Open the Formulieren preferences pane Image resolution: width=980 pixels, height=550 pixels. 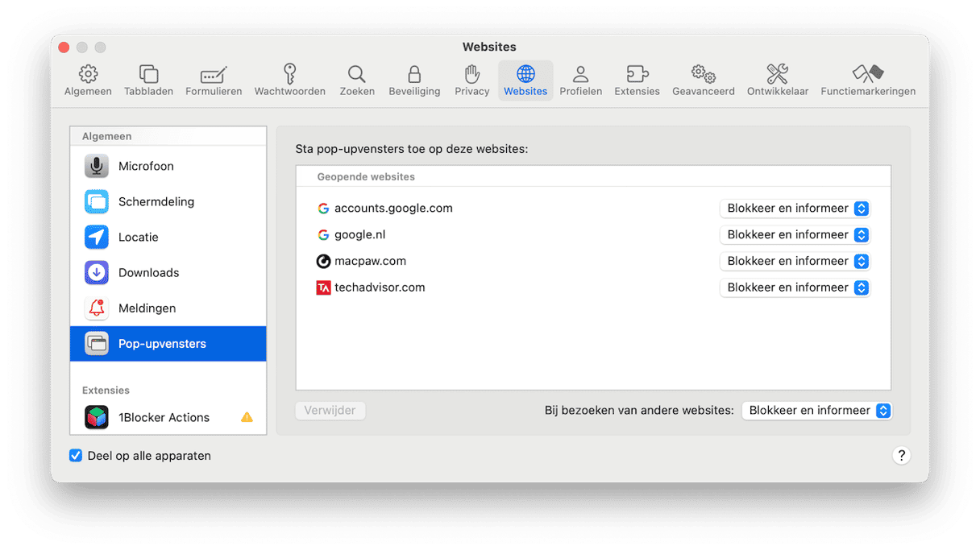pos(214,81)
